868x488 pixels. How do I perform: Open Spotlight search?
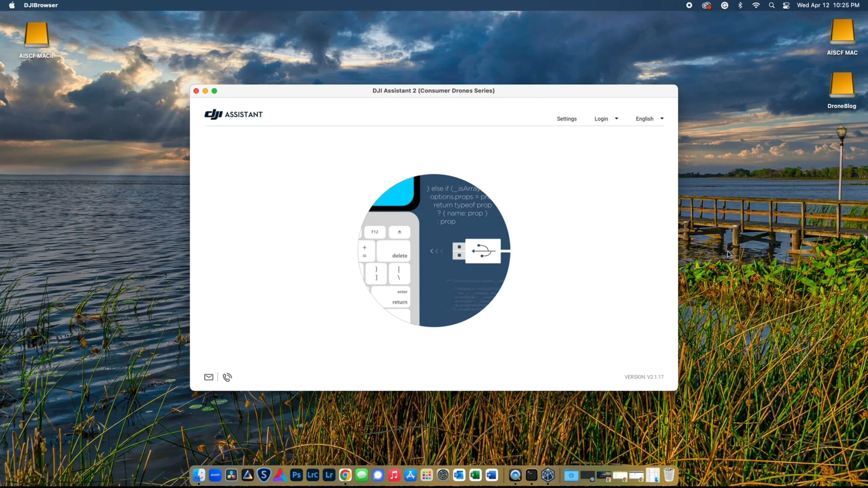pyautogui.click(x=771, y=5)
